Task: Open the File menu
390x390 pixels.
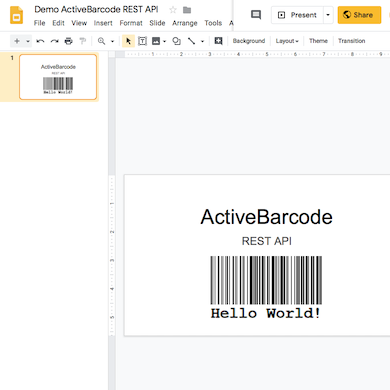Action: (x=39, y=23)
